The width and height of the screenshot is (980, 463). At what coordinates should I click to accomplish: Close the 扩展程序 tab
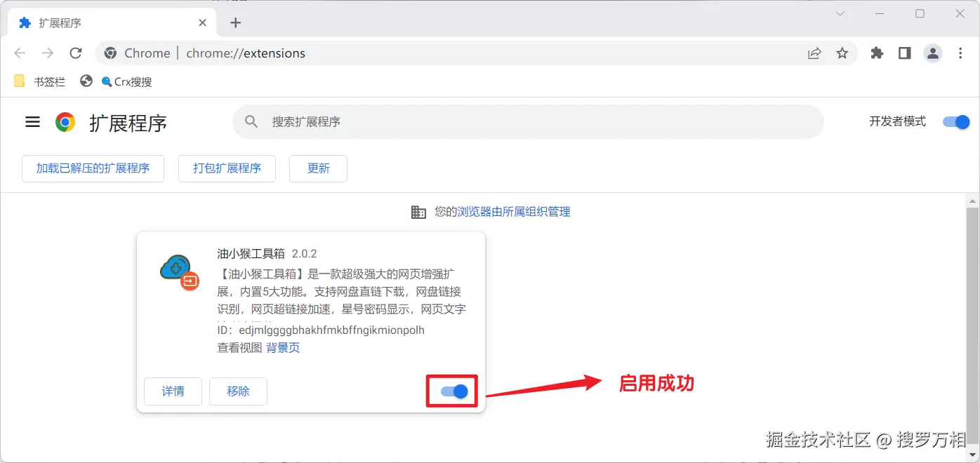click(203, 22)
